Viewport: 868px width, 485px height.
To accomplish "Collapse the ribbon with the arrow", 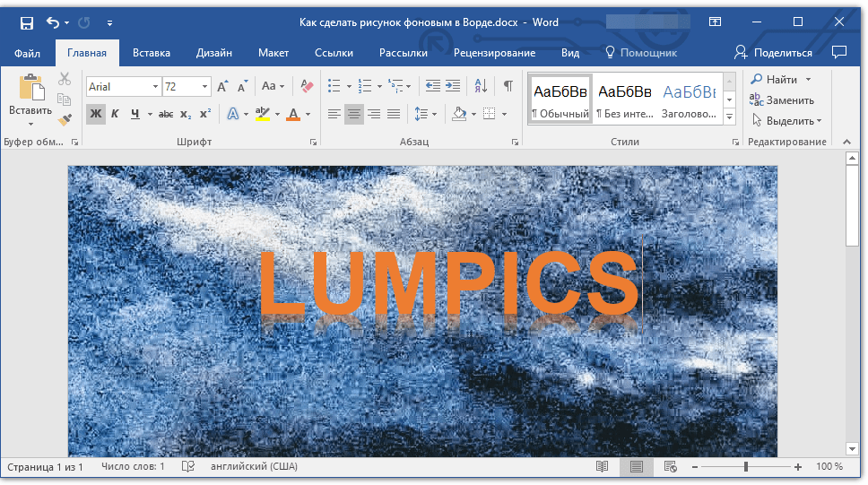I will coord(847,143).
